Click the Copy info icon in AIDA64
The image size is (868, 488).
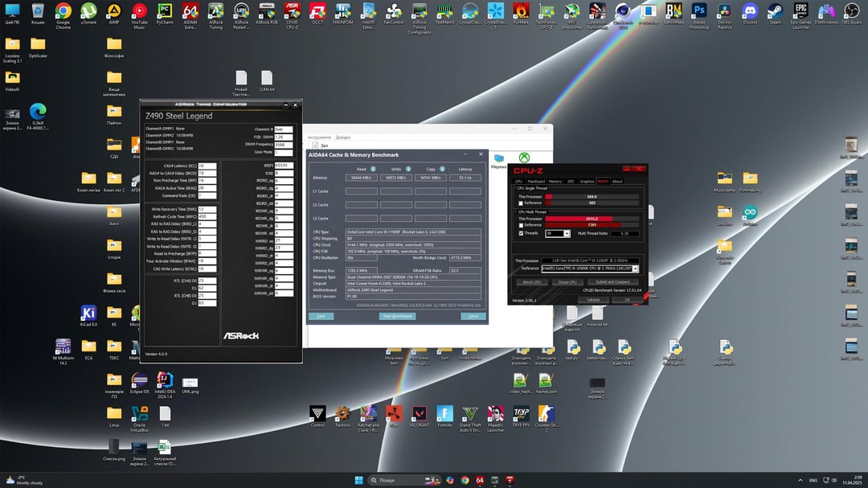coord(442,169)
